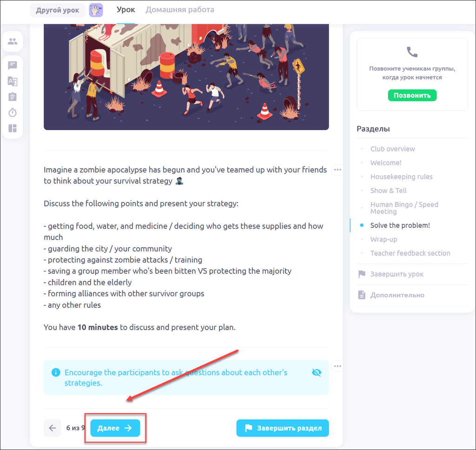Click the phone handset icon
The height and width of the screenshot is (450, 476).
(x=412, y=52)
